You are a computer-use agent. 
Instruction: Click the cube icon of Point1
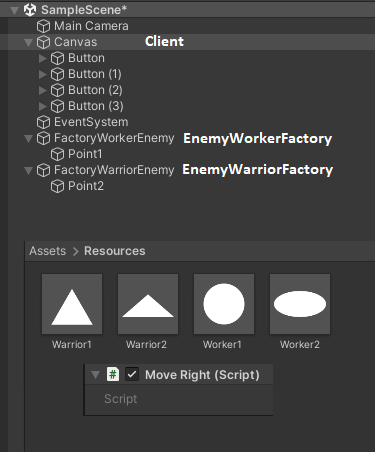[57, 154]
